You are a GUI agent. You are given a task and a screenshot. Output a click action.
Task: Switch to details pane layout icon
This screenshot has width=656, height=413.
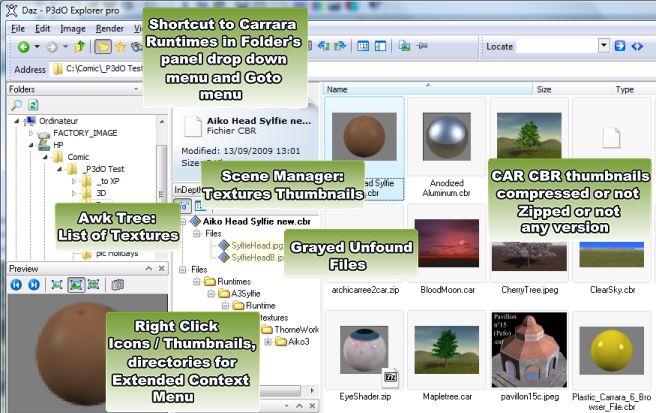380,46
